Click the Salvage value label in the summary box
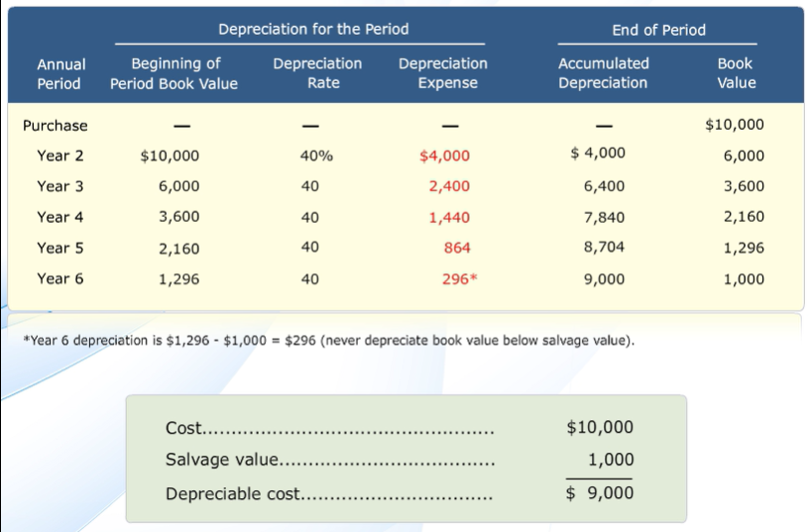This screenshot has width=810, height=532. pyautogui.click(x=223, y=460)
